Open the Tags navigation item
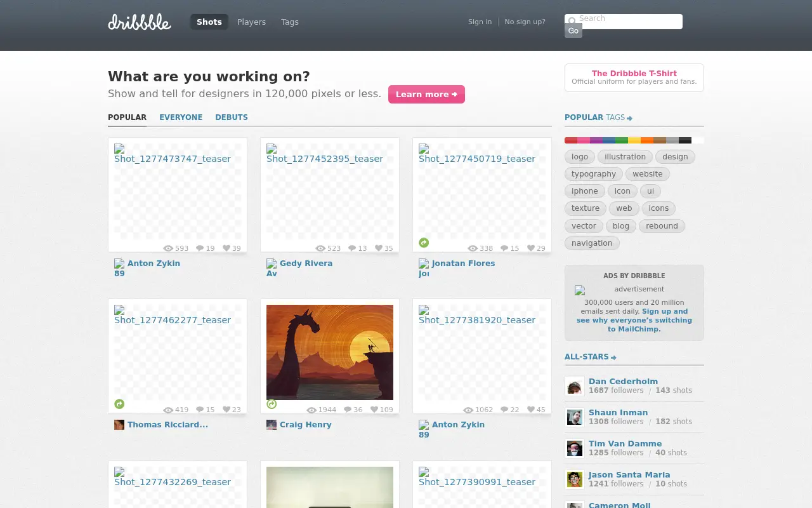Viewport: 812px width, 508px height. (x=290, y=22)
